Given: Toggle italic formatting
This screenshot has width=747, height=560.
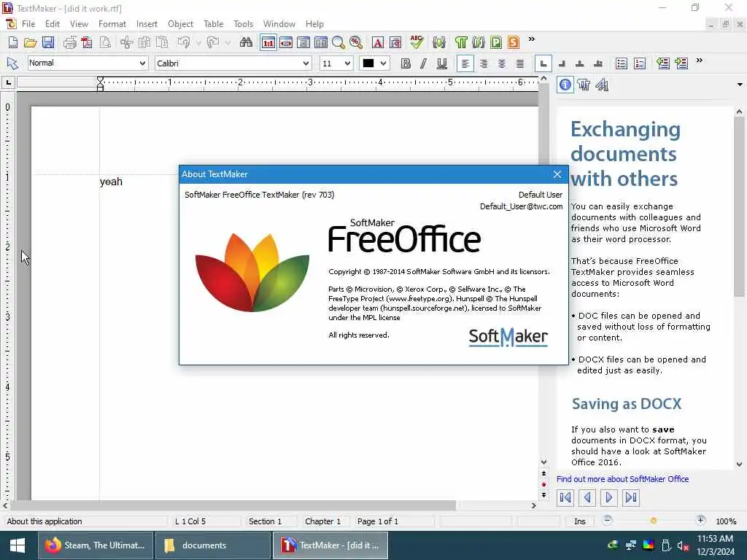Looking at the screenshot, I should pyautogui.click(x=423, y=63).
